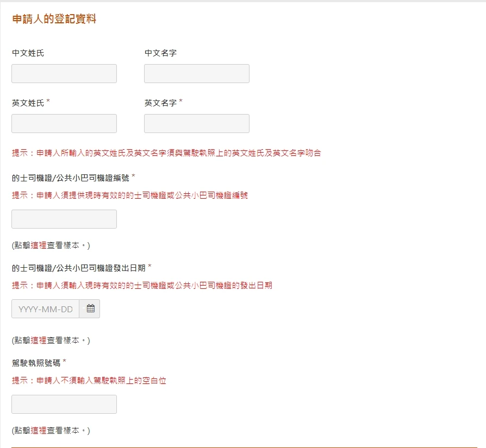Screen dimensions: 486x448
Task: Focus the 英文名字 input field
Action: tap(197, 123)
